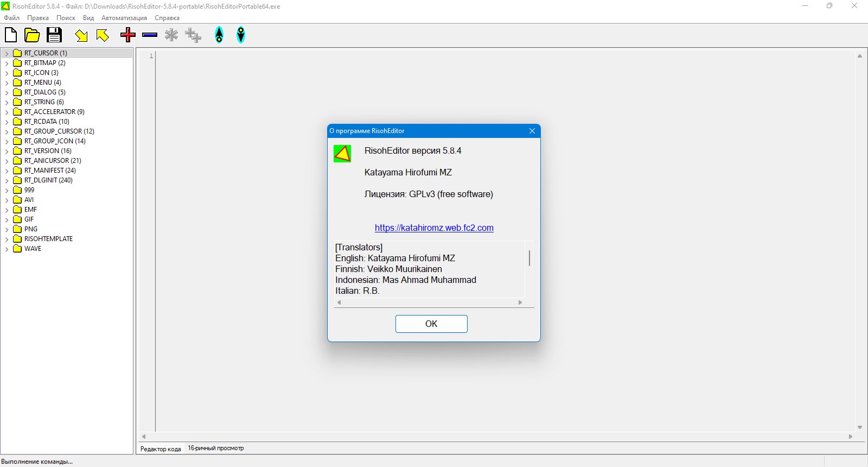
Task: Select the RT_GROUP_ICON (14) tree item
Action: 55,141
